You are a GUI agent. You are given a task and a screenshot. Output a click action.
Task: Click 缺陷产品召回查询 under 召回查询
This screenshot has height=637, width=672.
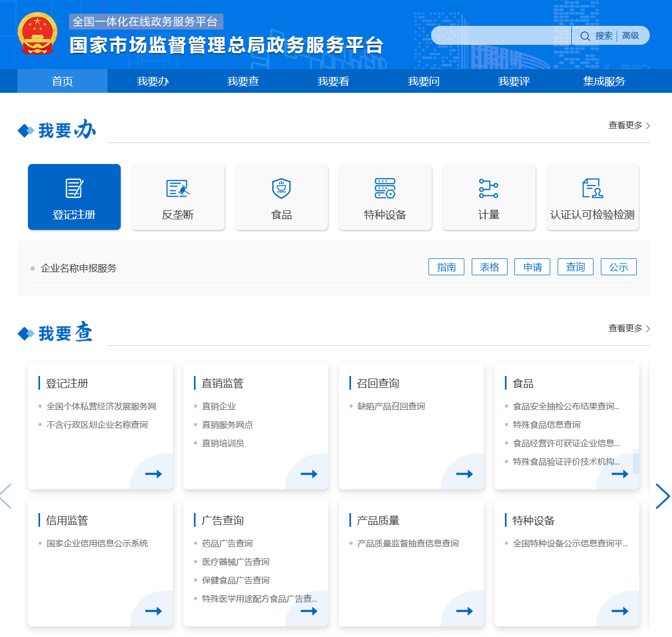point(390,406)
